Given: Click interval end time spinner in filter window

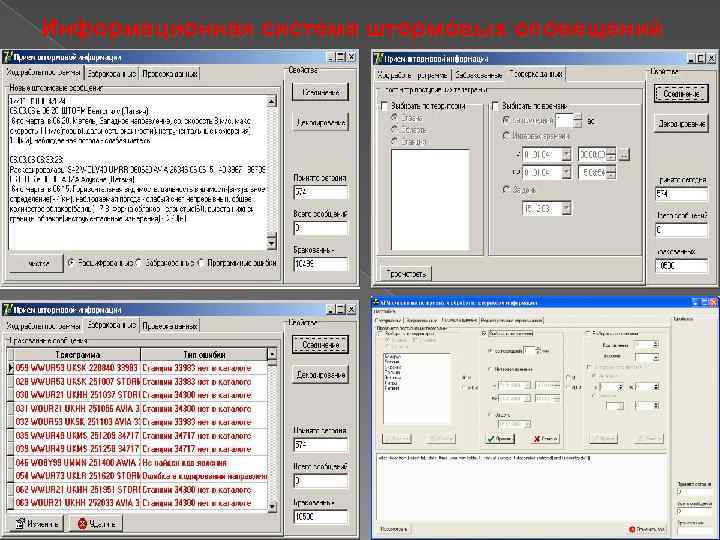Looking at the screenshot, I should (610, 172).
